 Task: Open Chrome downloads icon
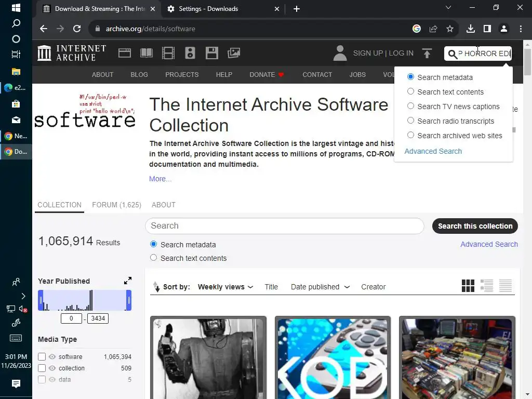tap(471, 29)
